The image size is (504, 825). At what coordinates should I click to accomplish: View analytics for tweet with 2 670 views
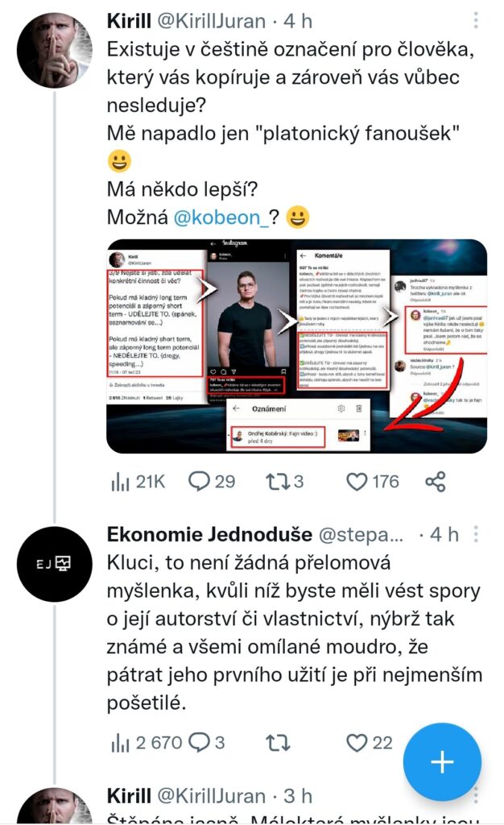pos(145,742)
